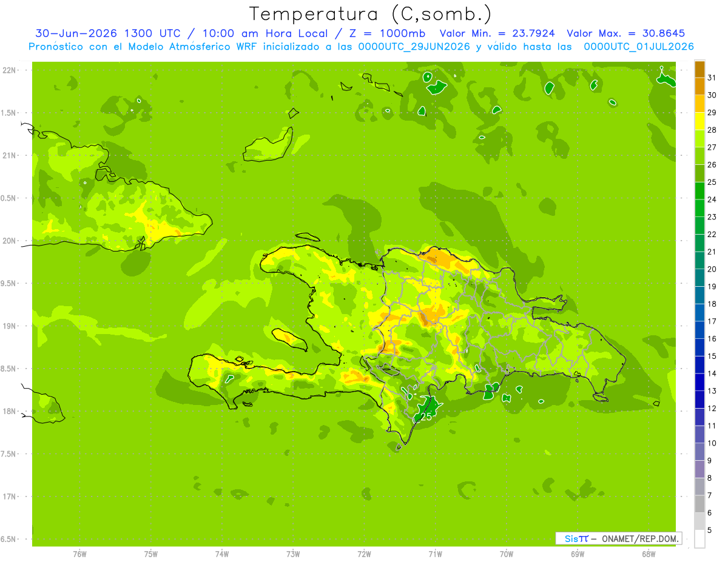
Task: Click the colorbar label '29'
Action: tap(712, 112)
